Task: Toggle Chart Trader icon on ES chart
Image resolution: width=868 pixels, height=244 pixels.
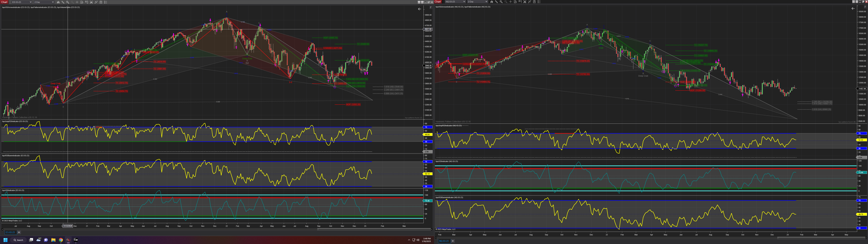Action: (x=87, y=2)
